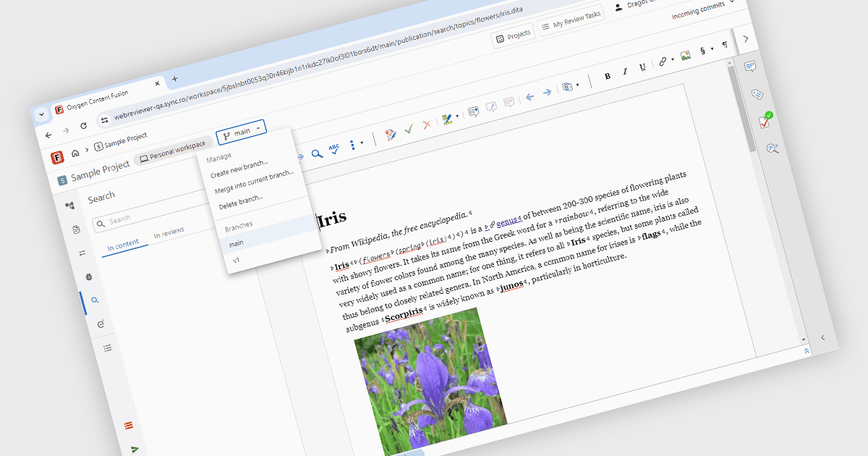The height and width of the screenshot is (456, 868).
Task: Collapse right side panel with left chevron
Action: (x=822, y=337)
